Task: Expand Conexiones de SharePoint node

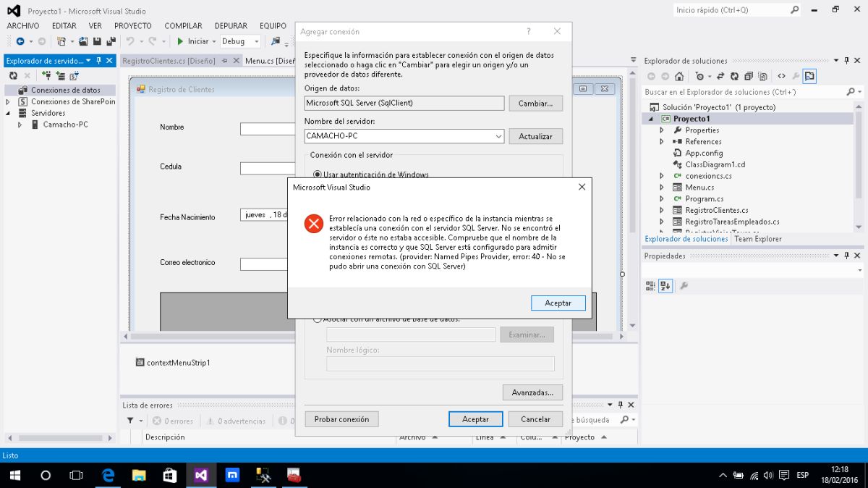Action: [x=8, y=102]
